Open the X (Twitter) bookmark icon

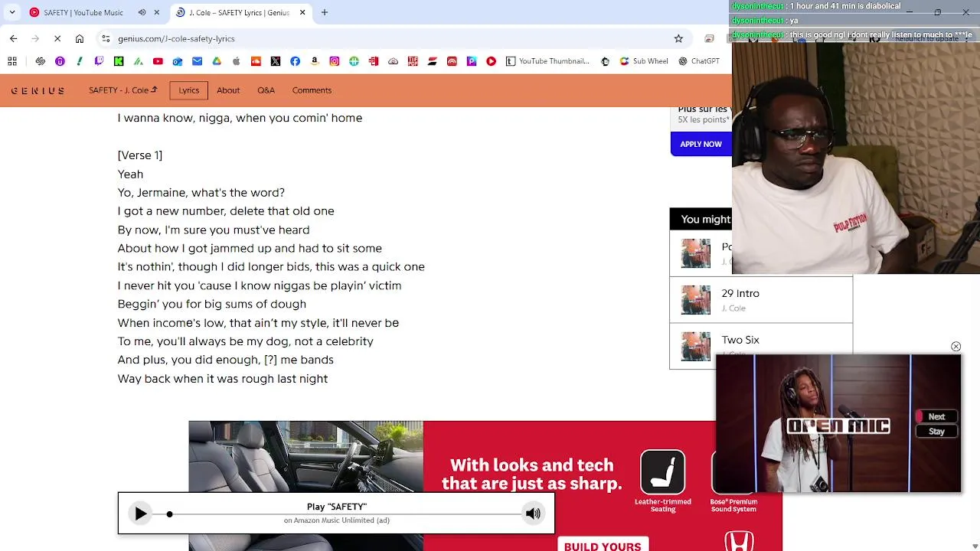(276, 61)
